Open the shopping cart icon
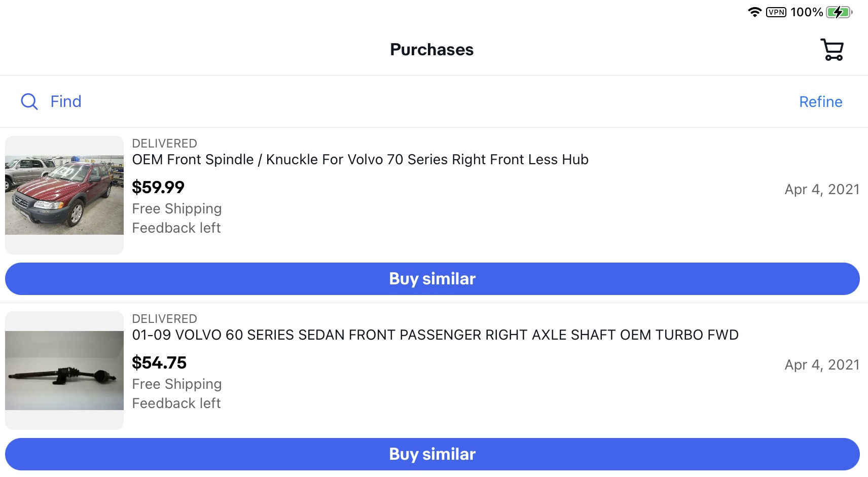868x477 pixels. coord(831,50)
